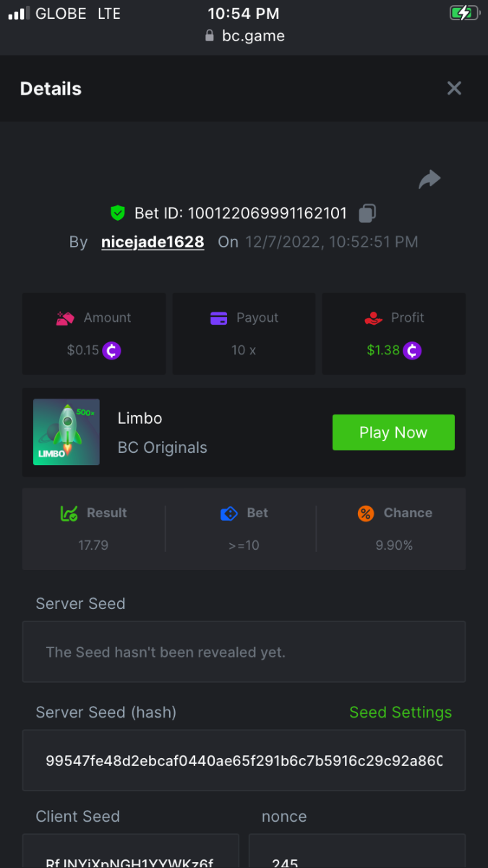Click the Result chart icon
The height and width of the screenshot is (868, 488).
(x=69, y=514)
